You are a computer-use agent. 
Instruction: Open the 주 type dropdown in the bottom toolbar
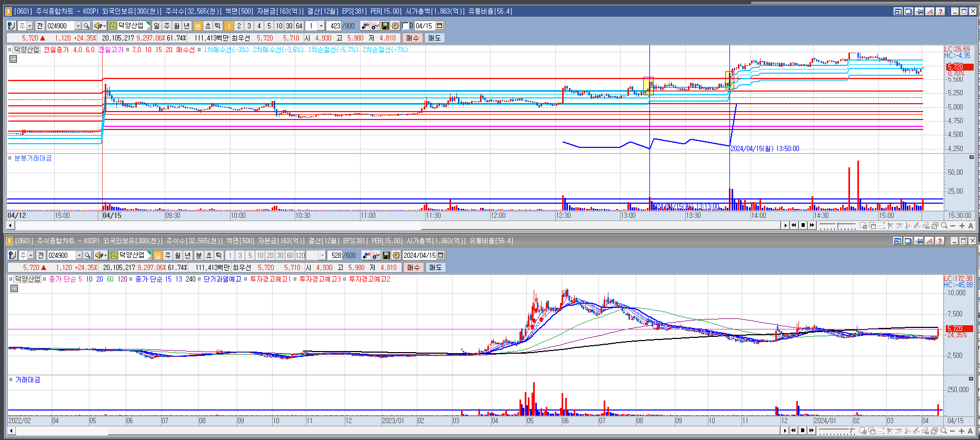[31, 255]
